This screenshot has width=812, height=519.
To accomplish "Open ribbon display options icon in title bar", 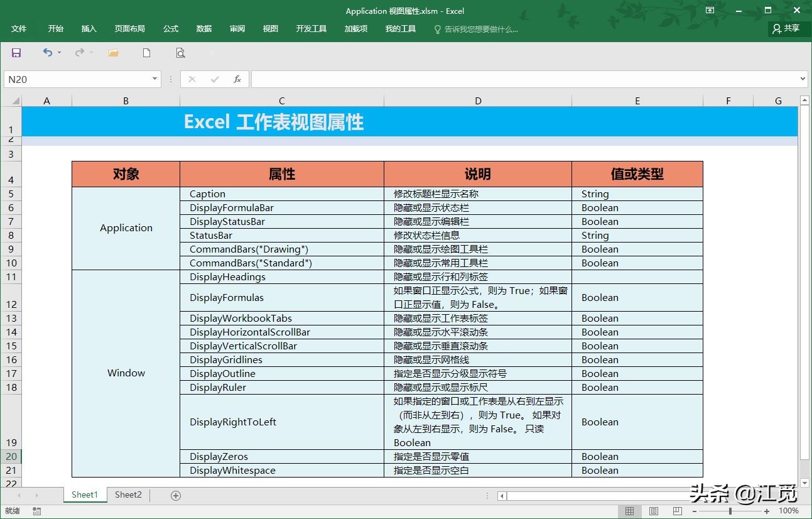I will (x=710, y=10).
